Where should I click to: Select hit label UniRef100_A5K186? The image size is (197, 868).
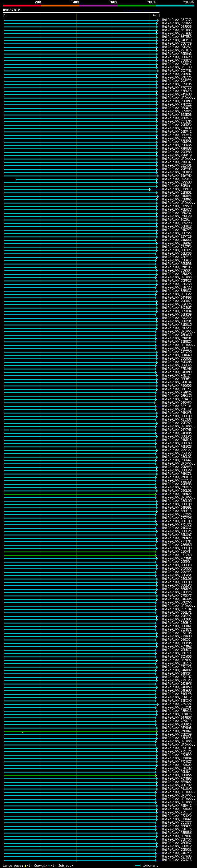click(177, 267)
